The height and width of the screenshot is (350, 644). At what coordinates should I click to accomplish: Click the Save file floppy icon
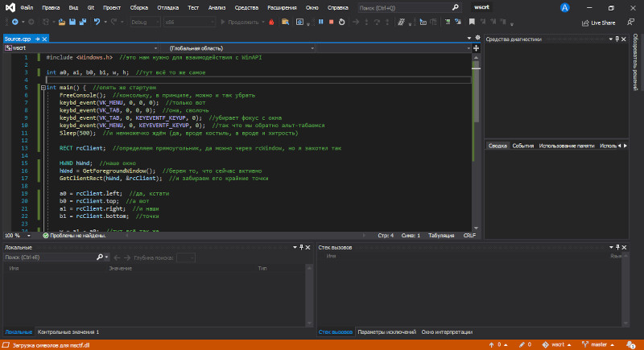[72, 23]
